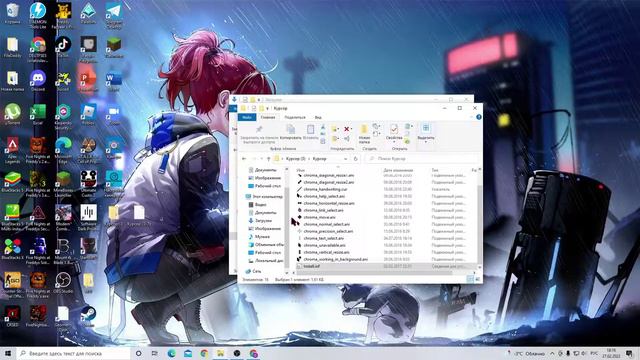
Task: Open the Excel desktop shortcut
Action: 38,114
